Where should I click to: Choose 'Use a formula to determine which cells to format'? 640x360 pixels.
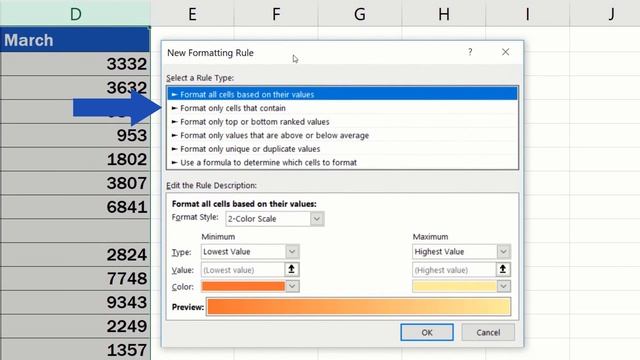pyautogui.click(x=342, y=162)
